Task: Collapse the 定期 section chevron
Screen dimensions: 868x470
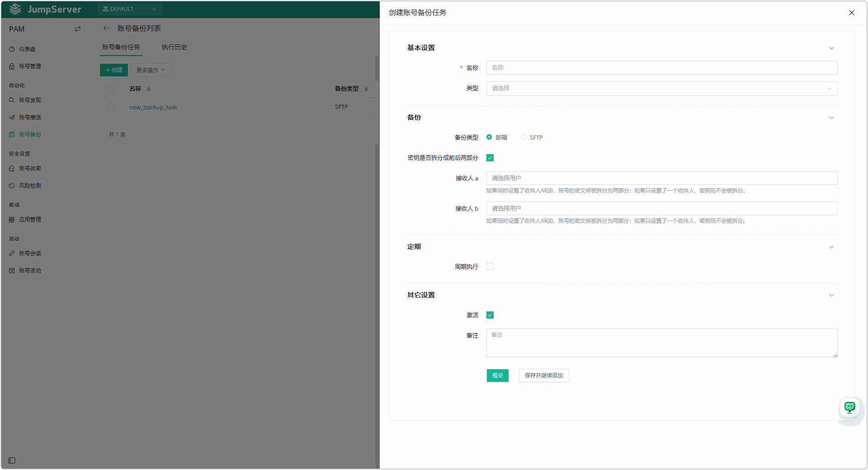Action: [831, 247]
